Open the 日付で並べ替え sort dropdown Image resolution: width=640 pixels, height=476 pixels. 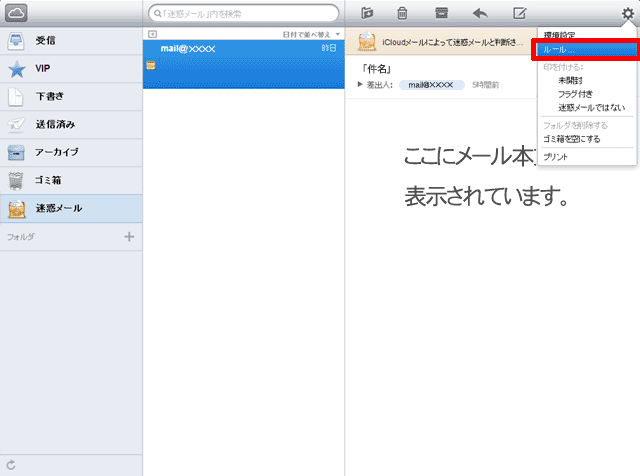tap(309, 34)
